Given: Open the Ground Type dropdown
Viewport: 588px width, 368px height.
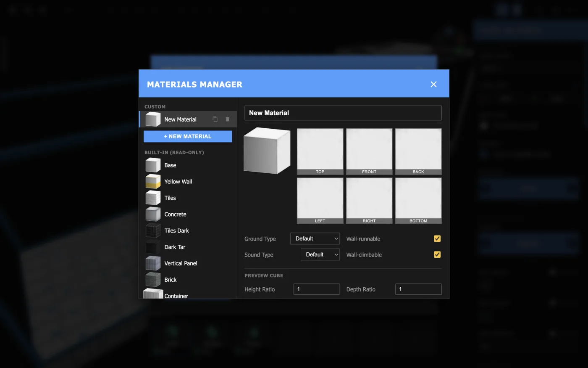Looking at the screenshot, I should click(x=315, y=238).
